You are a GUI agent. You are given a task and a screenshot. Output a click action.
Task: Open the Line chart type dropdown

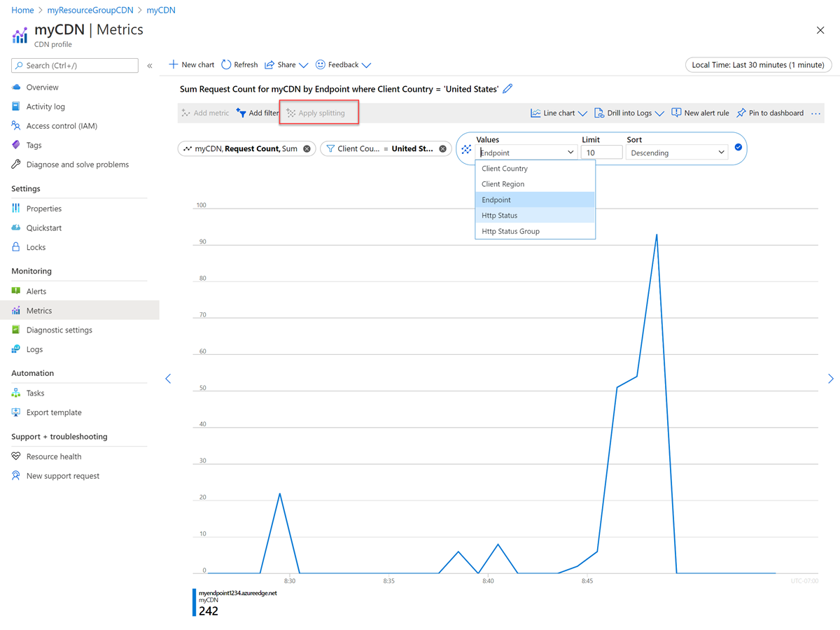[559, 113]
